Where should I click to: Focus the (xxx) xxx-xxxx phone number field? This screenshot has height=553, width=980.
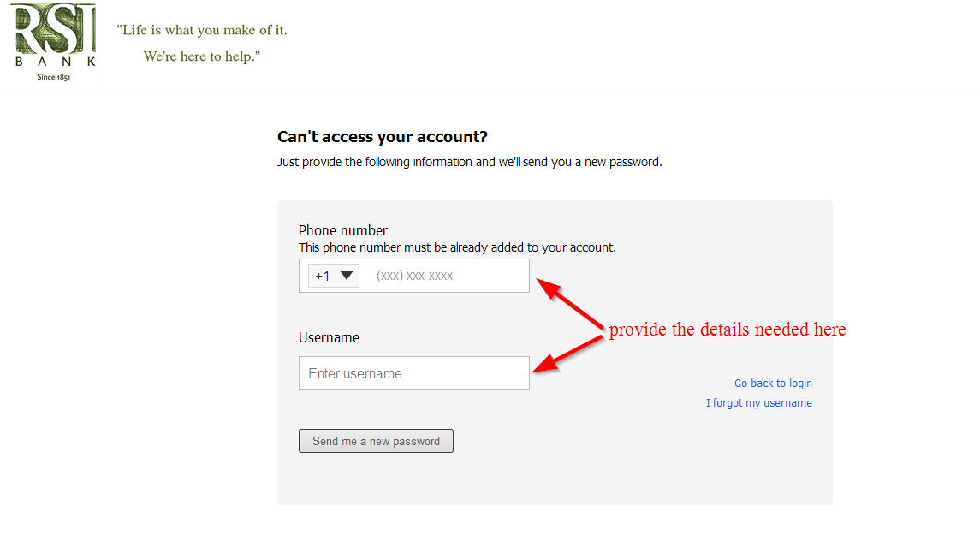(x=448, y=276)
